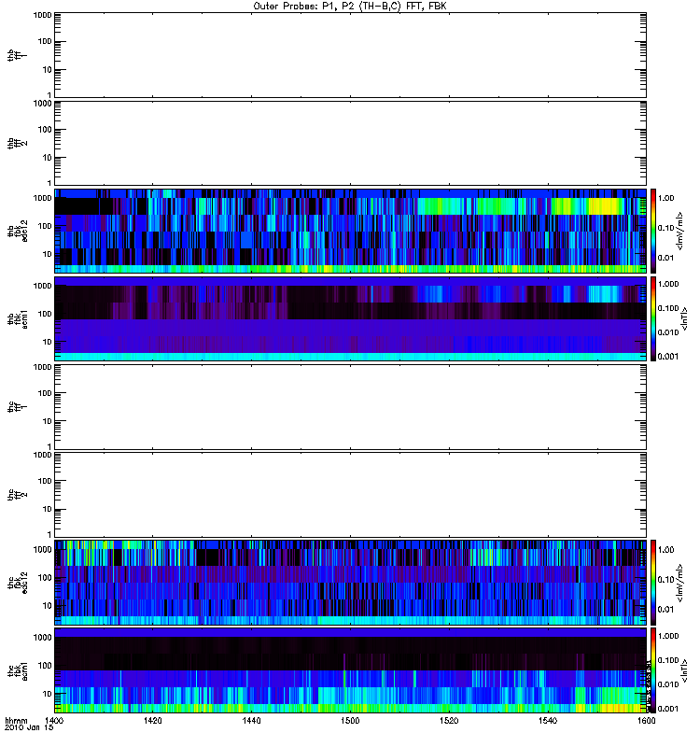
Task: Click the 'thb fbk edc12' panel label
Action: [17, 231]
